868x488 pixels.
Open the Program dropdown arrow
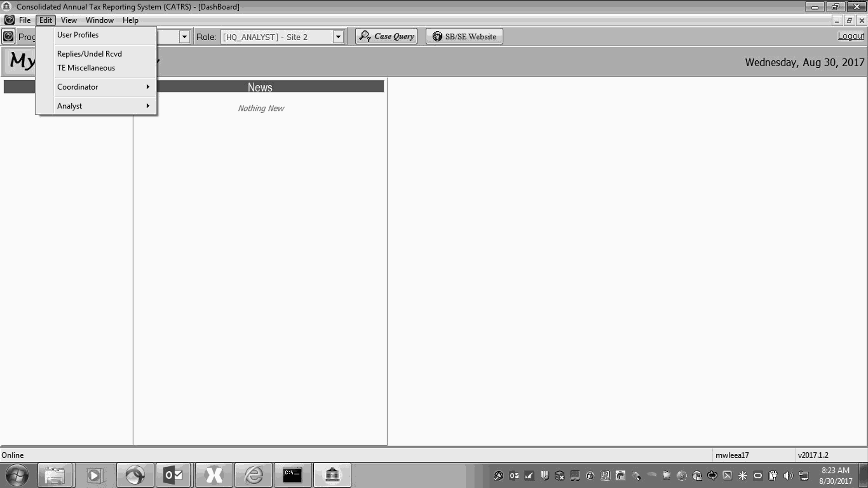(184, 37)
